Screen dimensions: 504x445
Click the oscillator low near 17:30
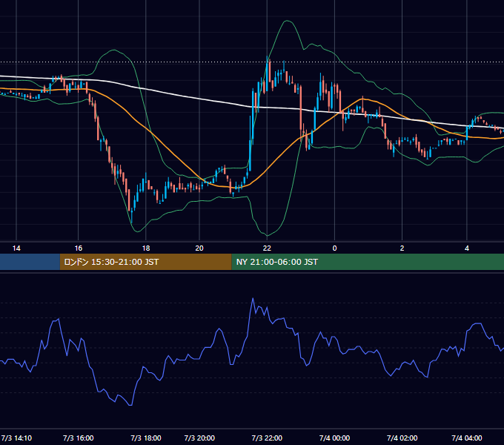tap(130, 405)
